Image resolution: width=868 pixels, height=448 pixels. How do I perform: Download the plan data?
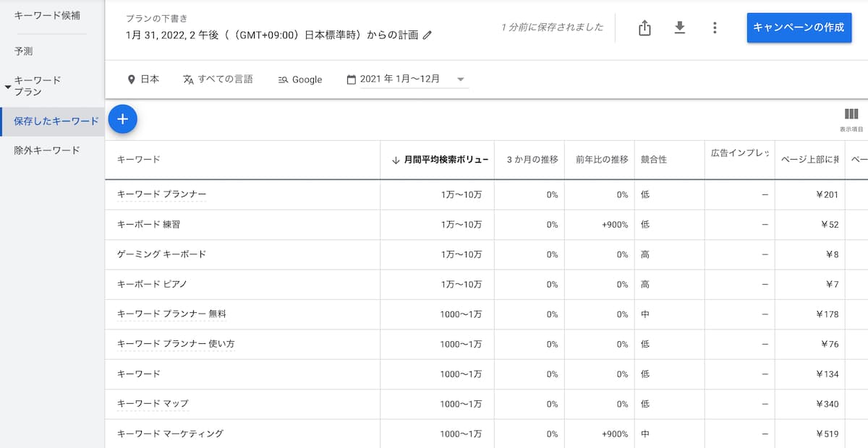click(679, 27)
